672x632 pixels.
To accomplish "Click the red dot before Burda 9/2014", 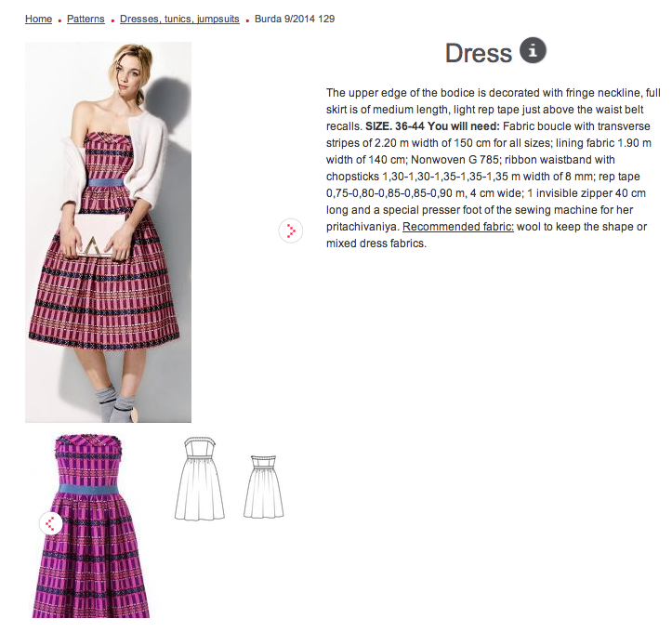I will 247,20.
